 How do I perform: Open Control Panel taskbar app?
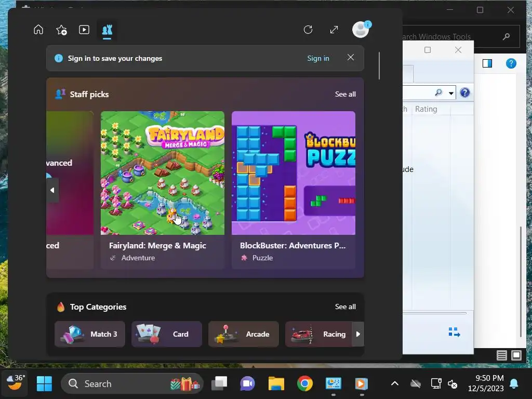pyautogui.click(x=333, y=384)
